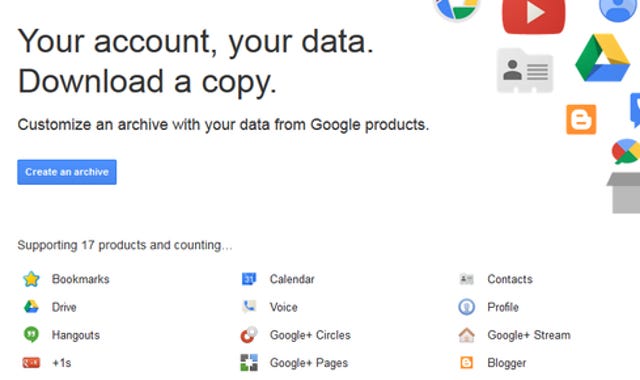640x380 pixels.
Task: Choose the Voice phone icon
Action: (x=249, y=307)
